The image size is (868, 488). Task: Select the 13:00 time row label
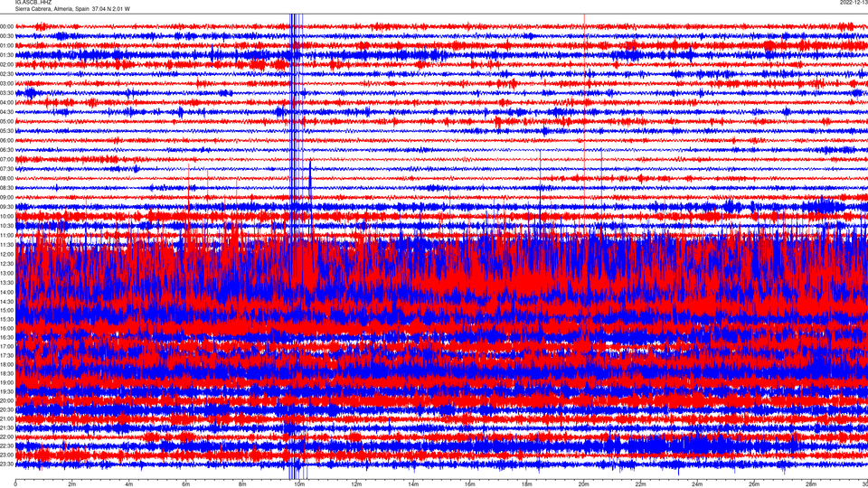pyautogui.click(x=7, y=273)
